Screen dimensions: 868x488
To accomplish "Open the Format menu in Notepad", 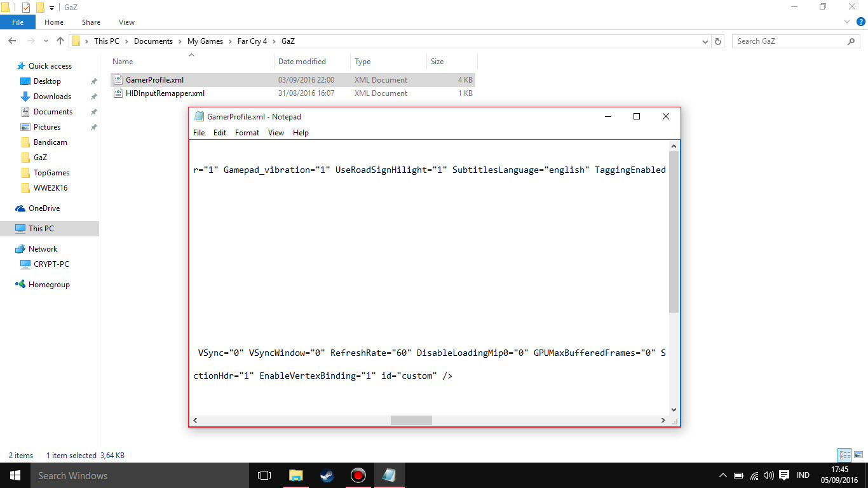I will click(x=247, y=133).
